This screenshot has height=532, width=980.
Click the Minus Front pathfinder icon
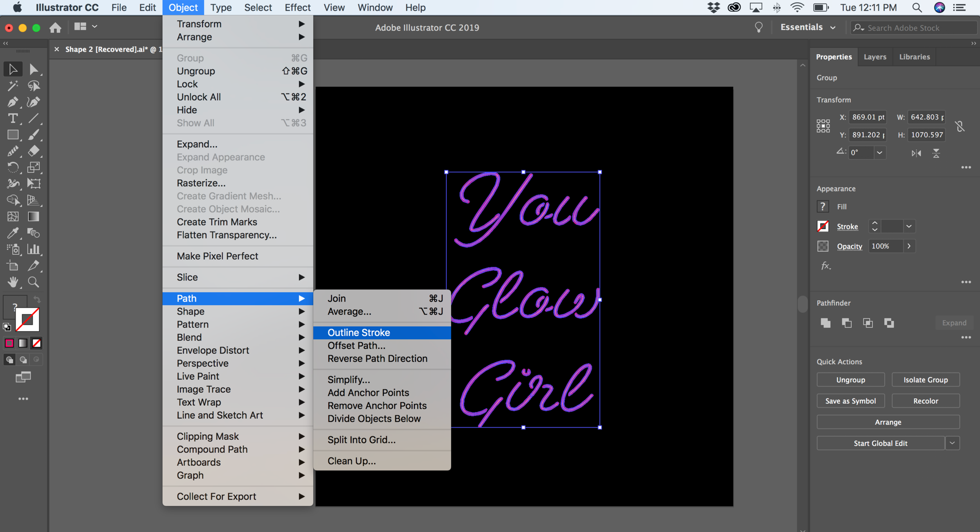(846, 323)
